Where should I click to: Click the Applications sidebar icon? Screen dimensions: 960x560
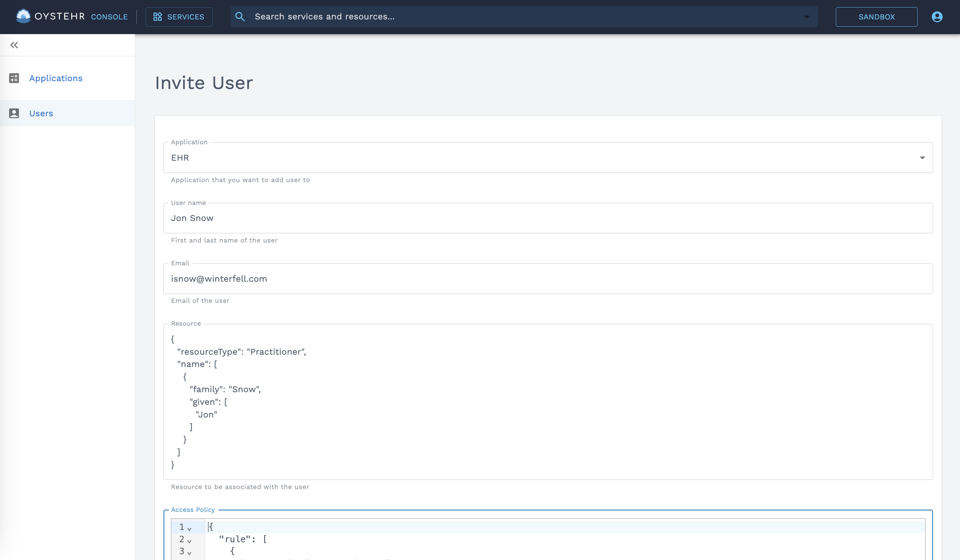[14, 78]
